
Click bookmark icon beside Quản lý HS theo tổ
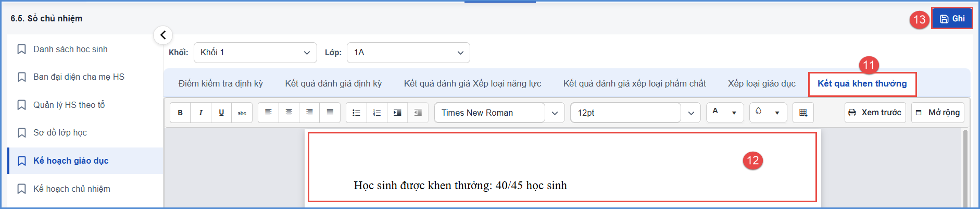(x=22, y=105)
